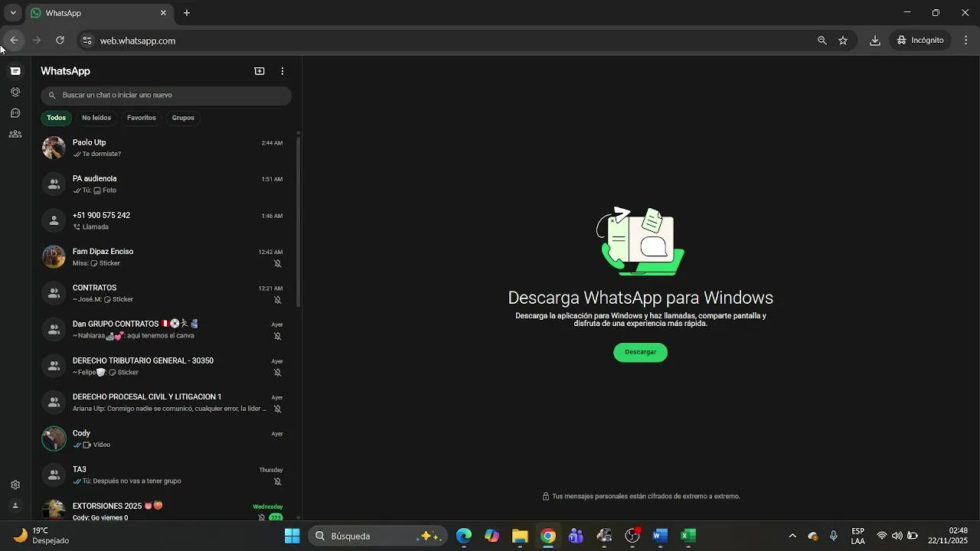Click muted icon on TA3 chat
Image resolution: width=980 pixels, height=551 pixels.
pos(278,481)
